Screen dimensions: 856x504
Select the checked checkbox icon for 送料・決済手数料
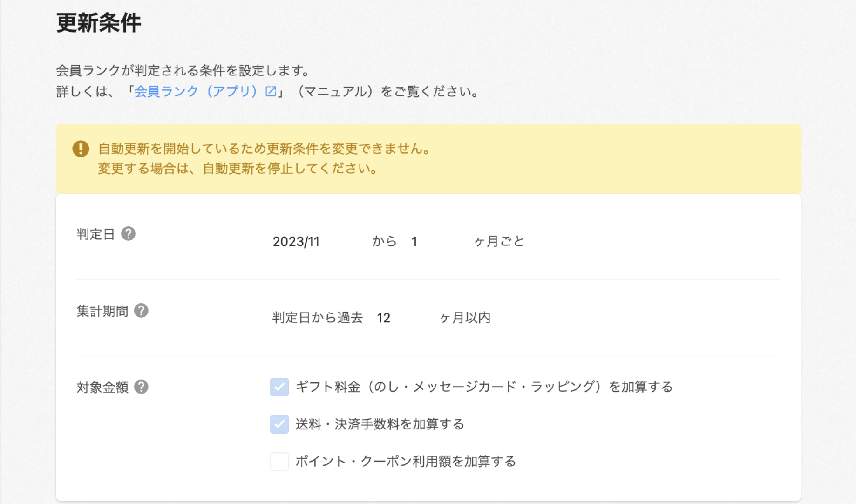pyautogui.click(x=279, y=424)
